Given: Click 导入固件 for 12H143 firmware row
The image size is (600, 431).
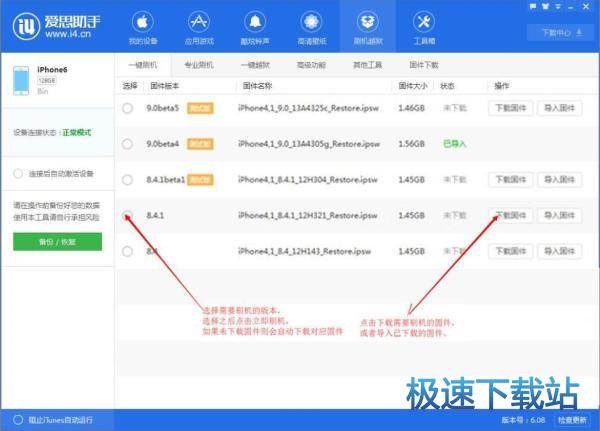Looking at the screenshot, I should [559, 251].
